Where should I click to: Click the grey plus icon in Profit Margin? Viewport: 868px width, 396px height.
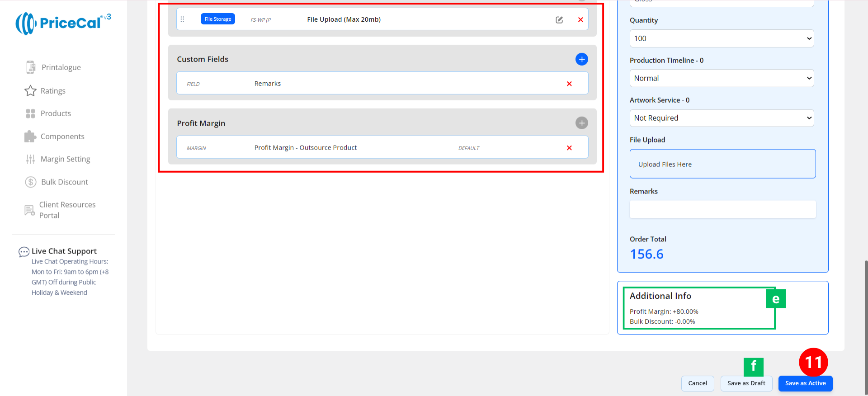click(581, 123)
